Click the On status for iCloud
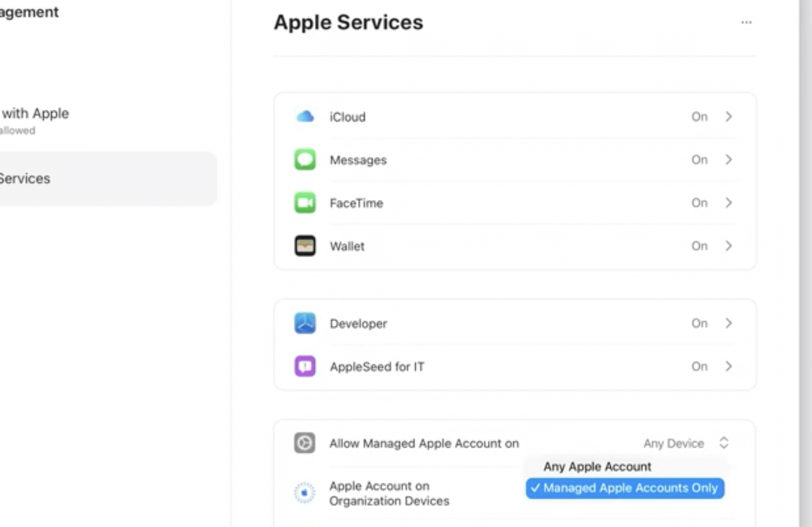812x527 pixels. click(699, 116)
